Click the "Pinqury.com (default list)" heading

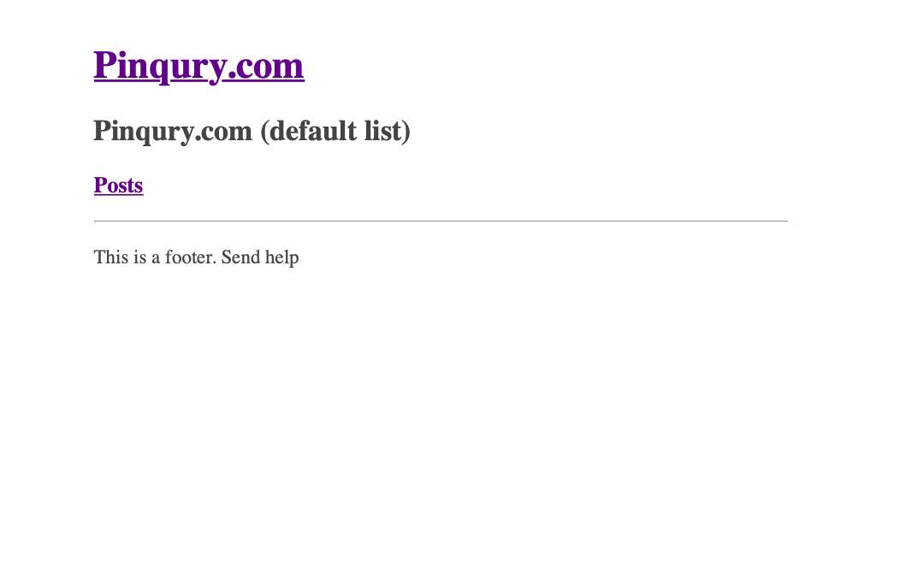(252, 131)
